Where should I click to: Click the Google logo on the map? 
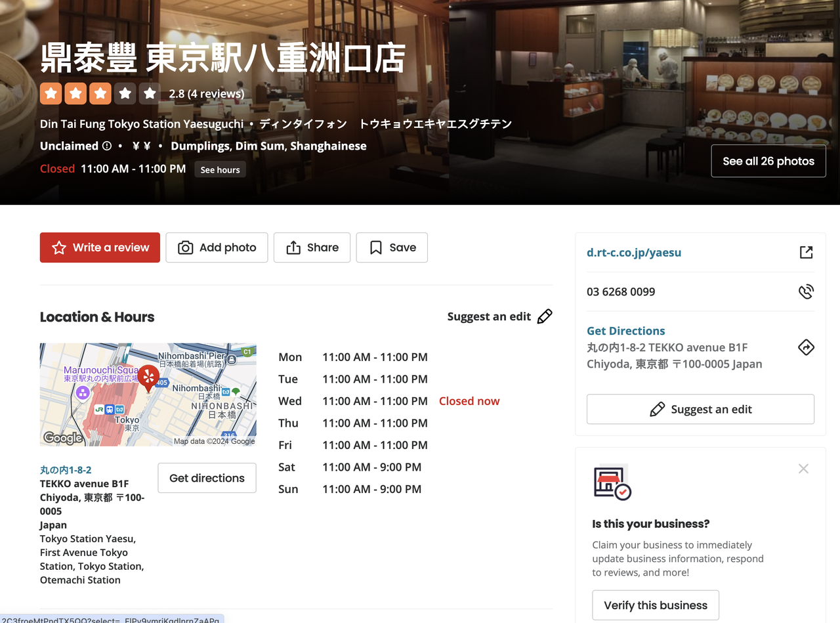tap(63, 438)
